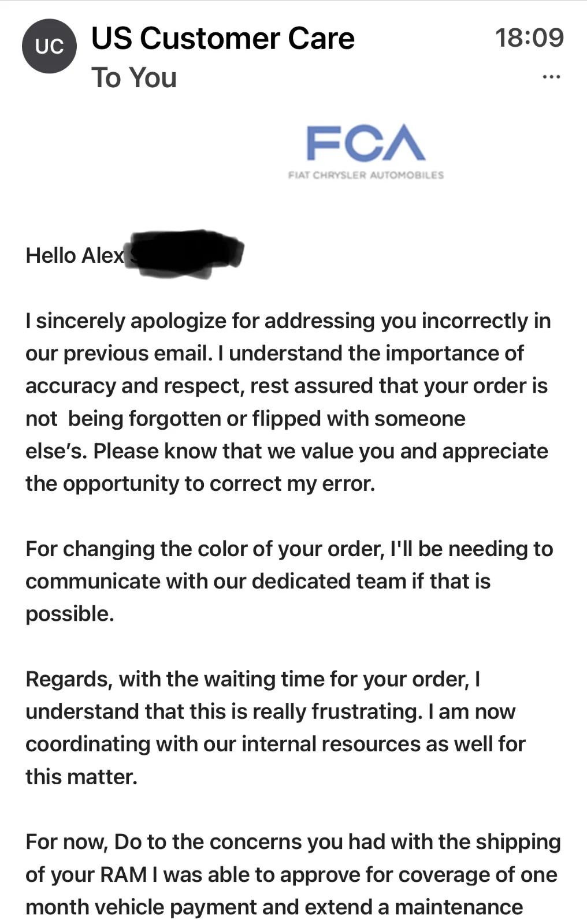Open sender details for US Customer Care
The width and height of the screenshot is (587, 924).
(x=223, y=39)
